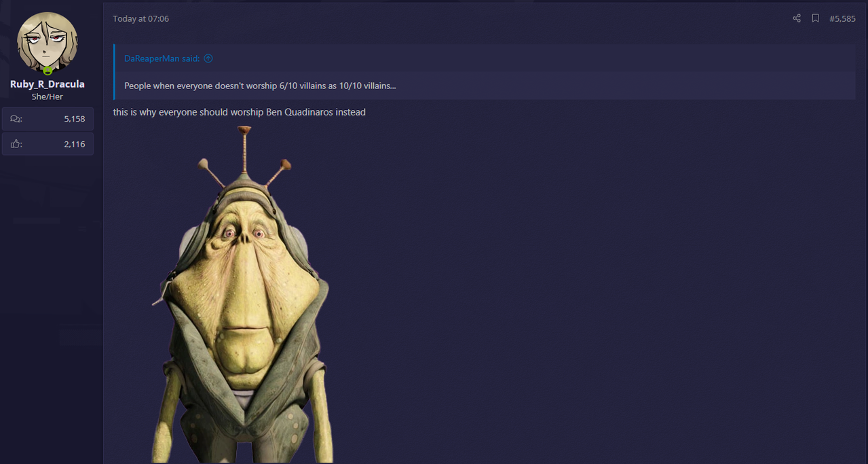Share this post via the share icon

coord(797,18)
